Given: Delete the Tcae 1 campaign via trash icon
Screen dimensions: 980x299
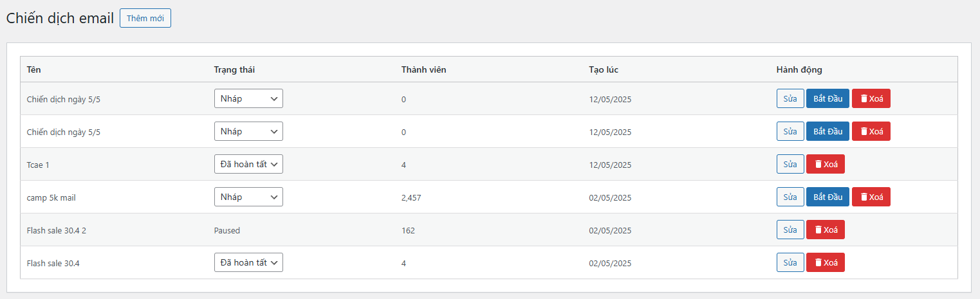Looking at the screenshot, I should point(825,164).
